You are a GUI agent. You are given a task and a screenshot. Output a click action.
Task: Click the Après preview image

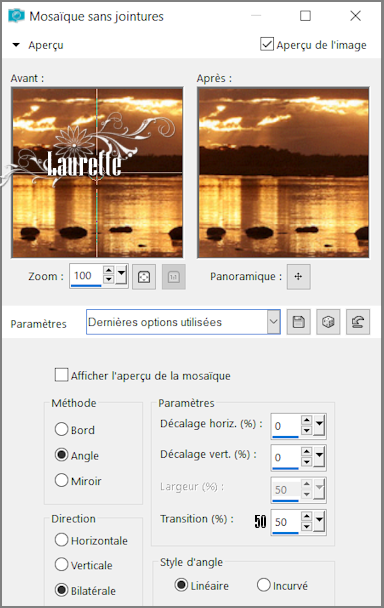click(283, 173)
